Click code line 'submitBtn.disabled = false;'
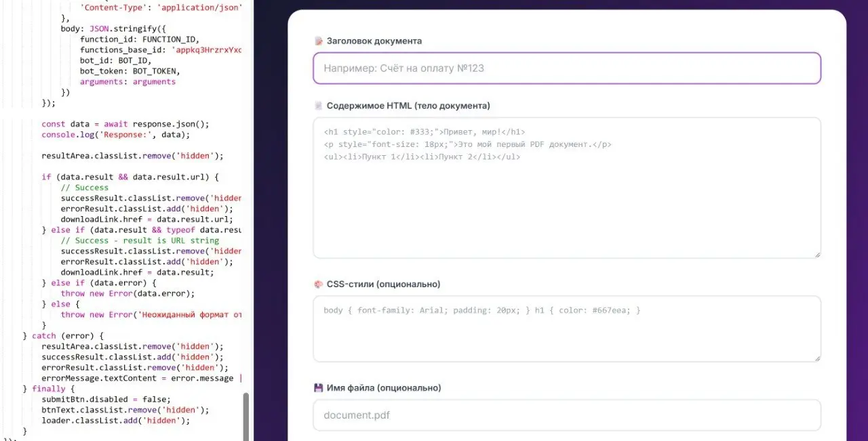 (106, 399)
